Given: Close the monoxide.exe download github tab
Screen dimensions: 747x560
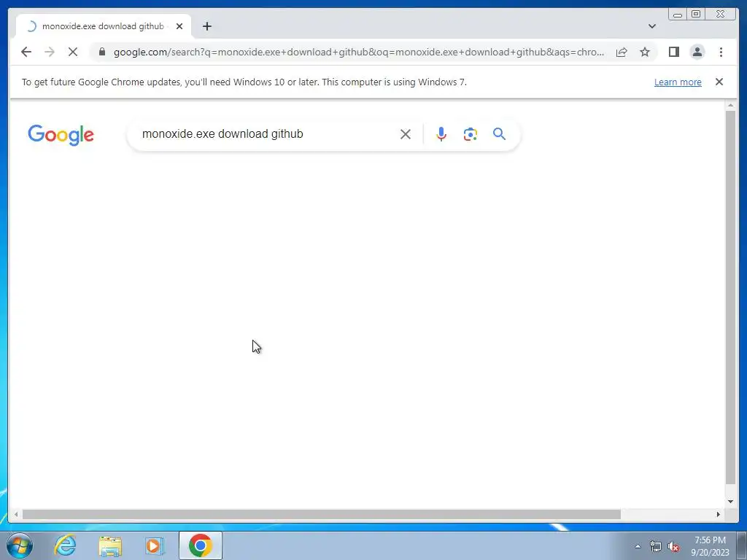Looking at the screenshot, I should [x=179, y=26].
